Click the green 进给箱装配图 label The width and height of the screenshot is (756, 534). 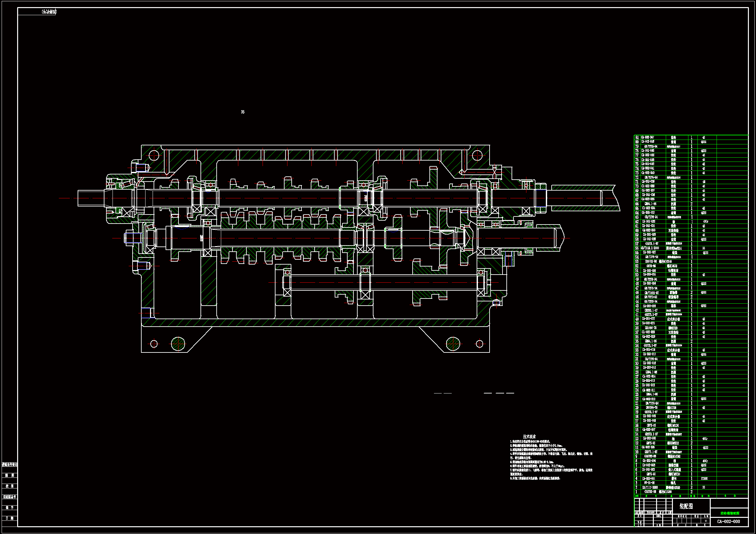click(730, 513)
